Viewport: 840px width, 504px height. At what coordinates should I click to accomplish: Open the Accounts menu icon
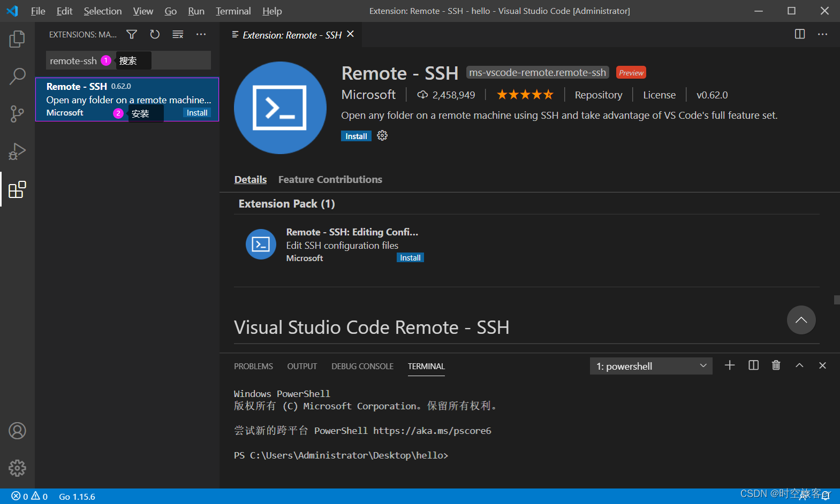tap(17, 431)
